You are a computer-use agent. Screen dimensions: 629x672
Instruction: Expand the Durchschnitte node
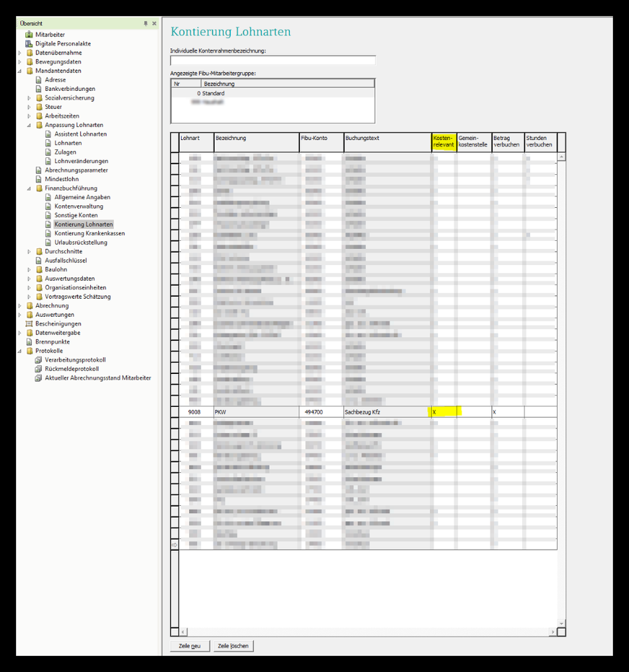pyautogui.click(x=29, y=252)
